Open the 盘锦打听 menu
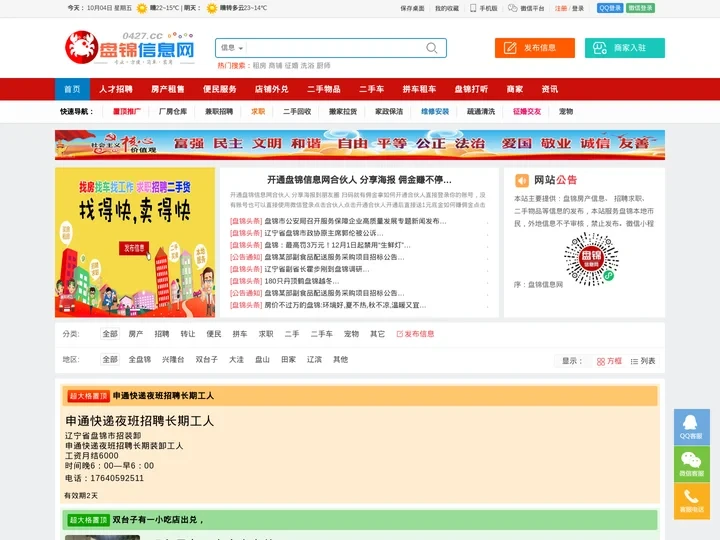The height and width of the screenshot is (540, 720). [x=471, y=89]
